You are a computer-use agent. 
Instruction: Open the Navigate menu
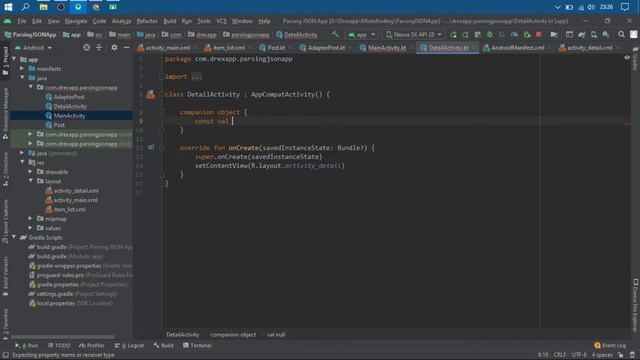(x=76, y=21)
